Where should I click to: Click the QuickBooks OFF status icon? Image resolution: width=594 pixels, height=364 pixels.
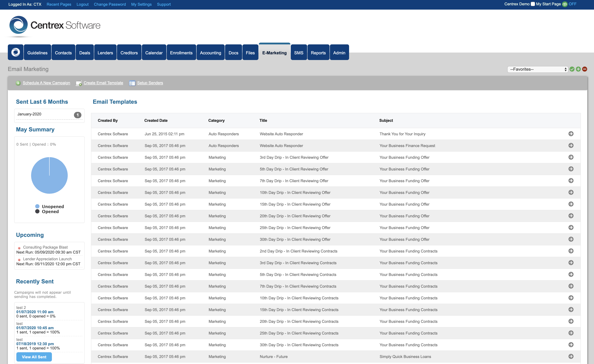[565, 4]
